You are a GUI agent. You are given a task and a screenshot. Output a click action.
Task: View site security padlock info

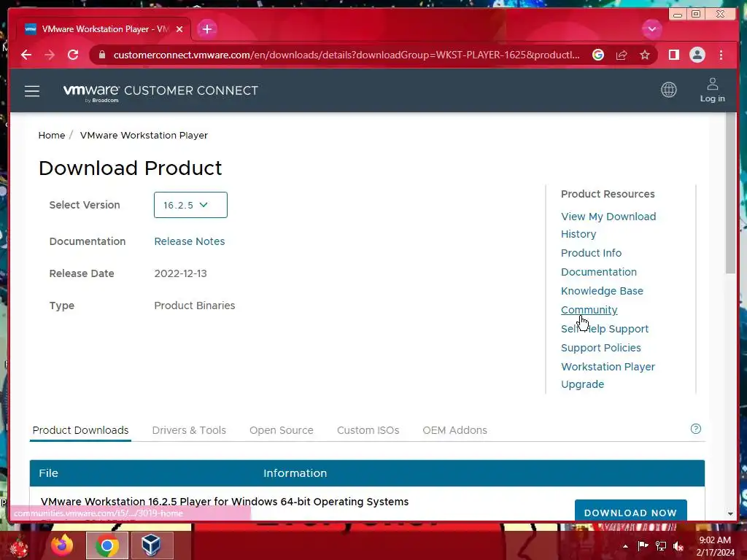click(101, 55)
